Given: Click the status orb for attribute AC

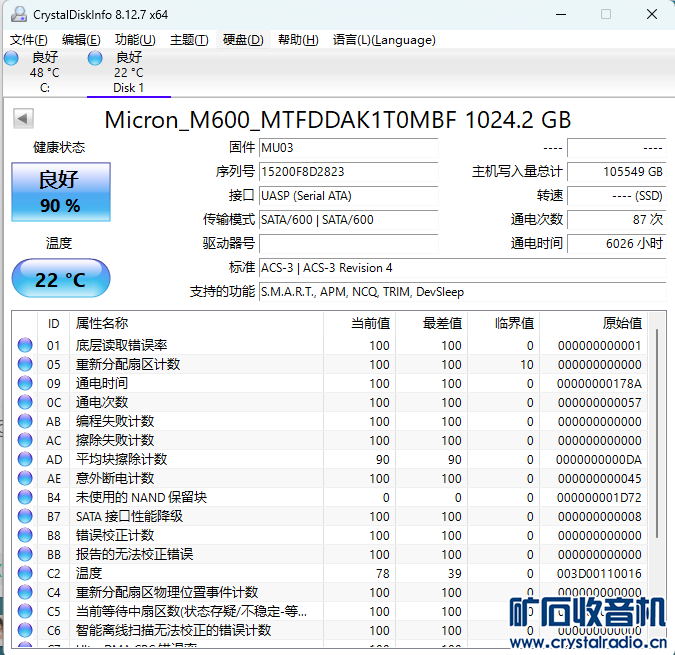Looking at the screenshot, I should click(x=25, y=440).
